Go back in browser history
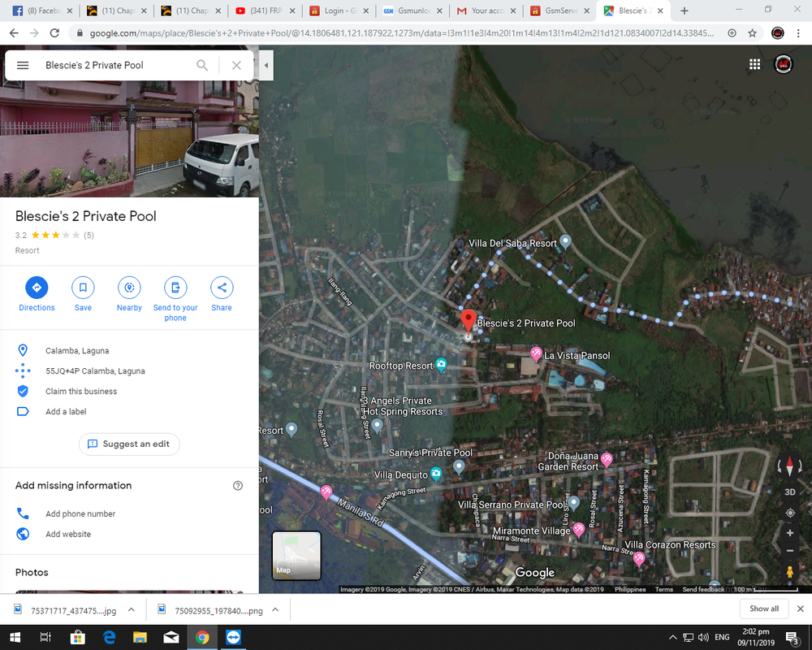The image size is (812, 650). 14,33
